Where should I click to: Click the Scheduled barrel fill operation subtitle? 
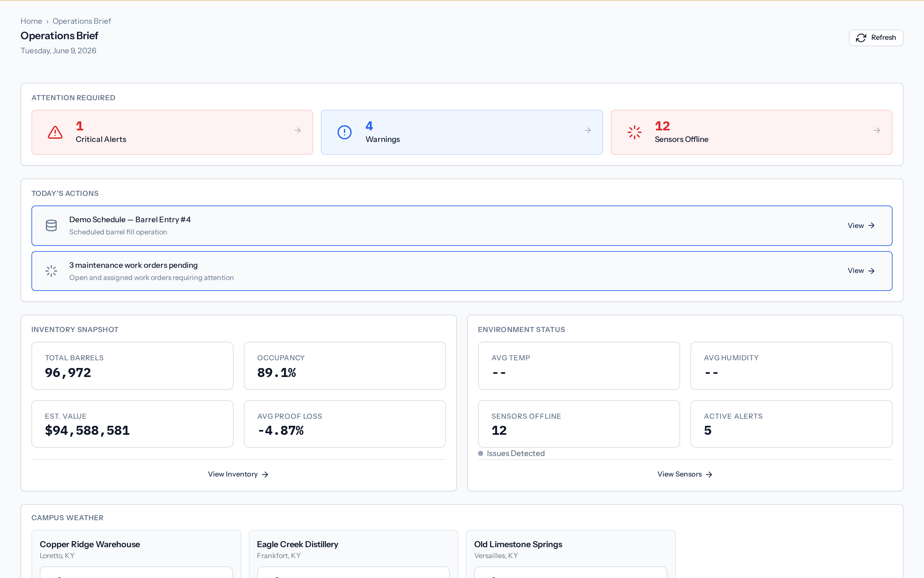click(x=118, y=232)
